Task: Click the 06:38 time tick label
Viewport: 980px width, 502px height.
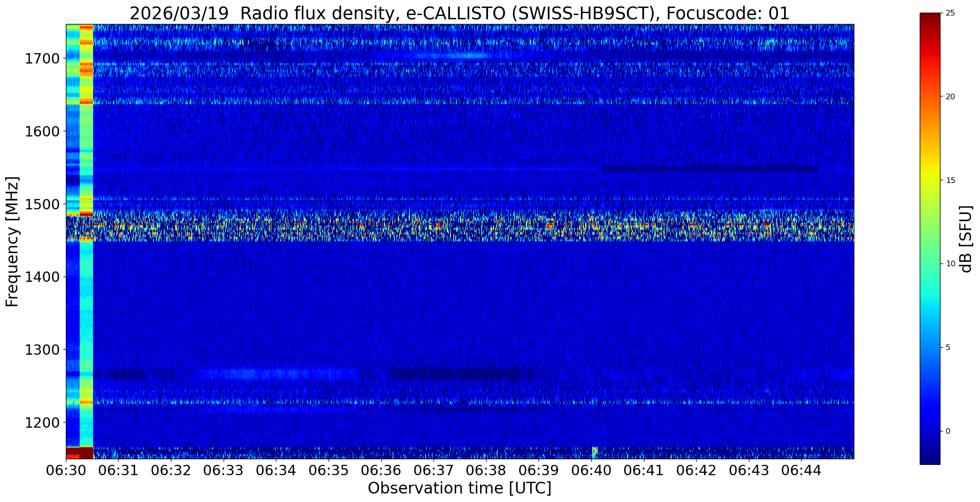Action: point(486,470)
